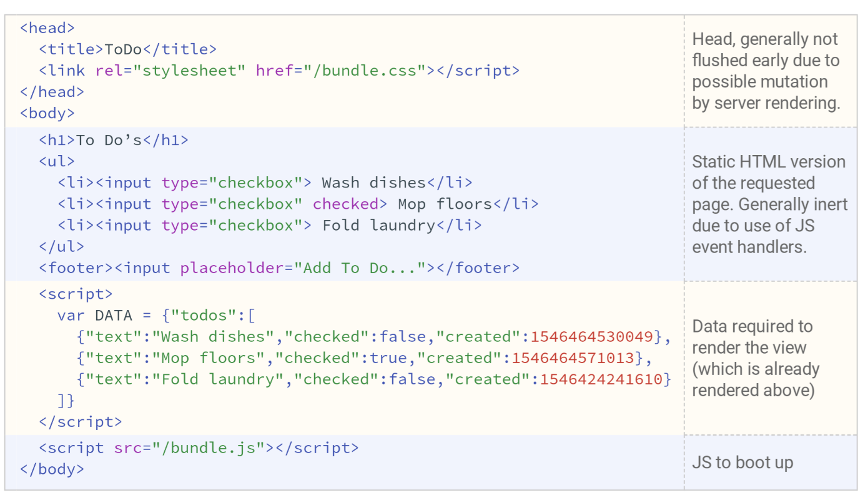868x500 pixels.
Task: Click the Fold laundry checkbox input line
Action: click(x=270, y=226)
